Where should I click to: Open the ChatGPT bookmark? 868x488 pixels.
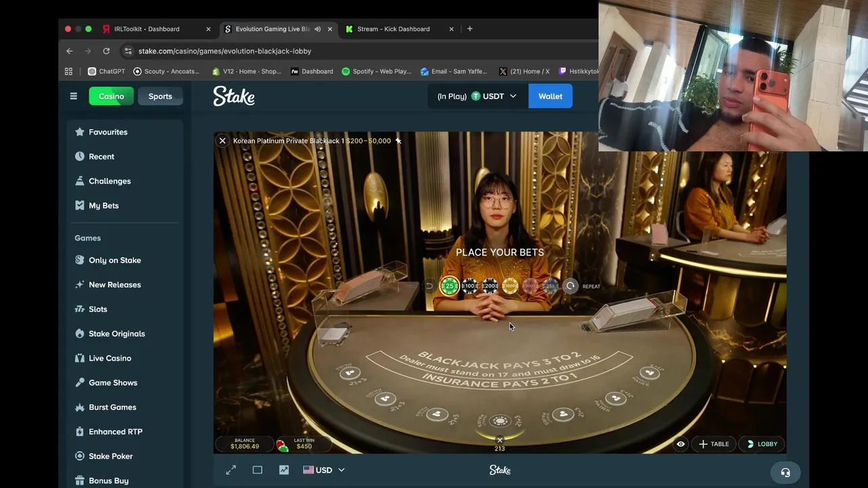point(106,71)
